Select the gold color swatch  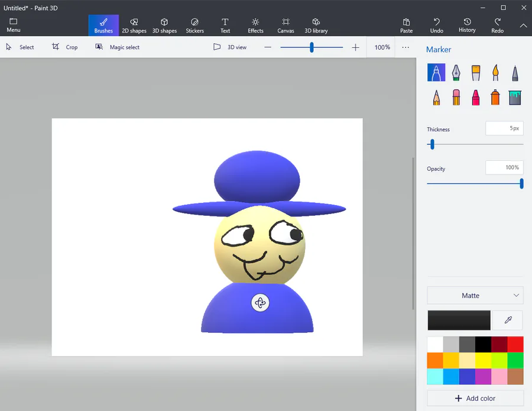pos(451,360)
